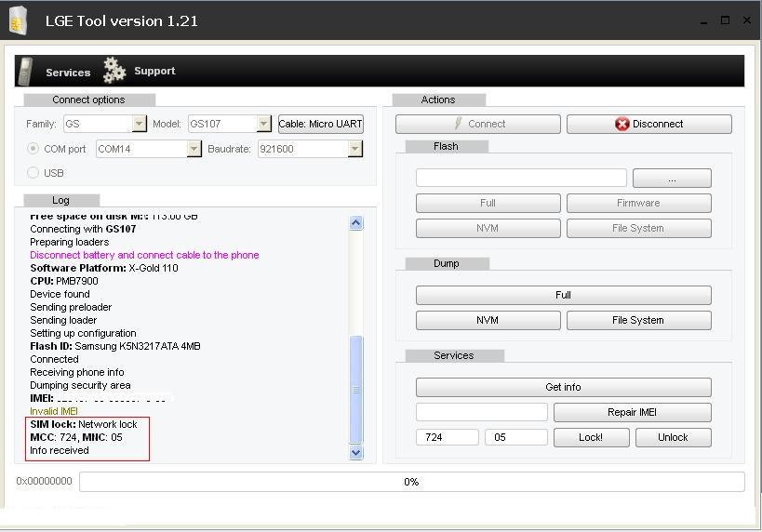
Task: Click the log scrollbar up arrow
Action: 356,223
